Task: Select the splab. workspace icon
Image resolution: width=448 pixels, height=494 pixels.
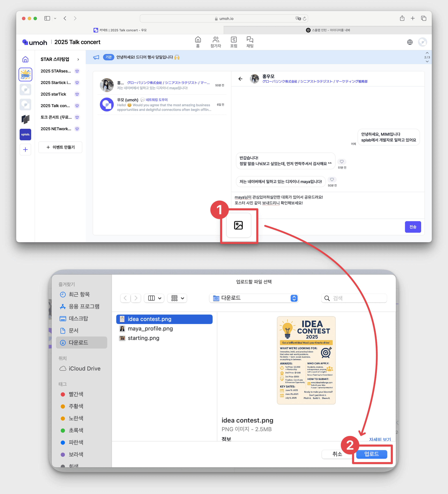Action: [x=25, y=134]
